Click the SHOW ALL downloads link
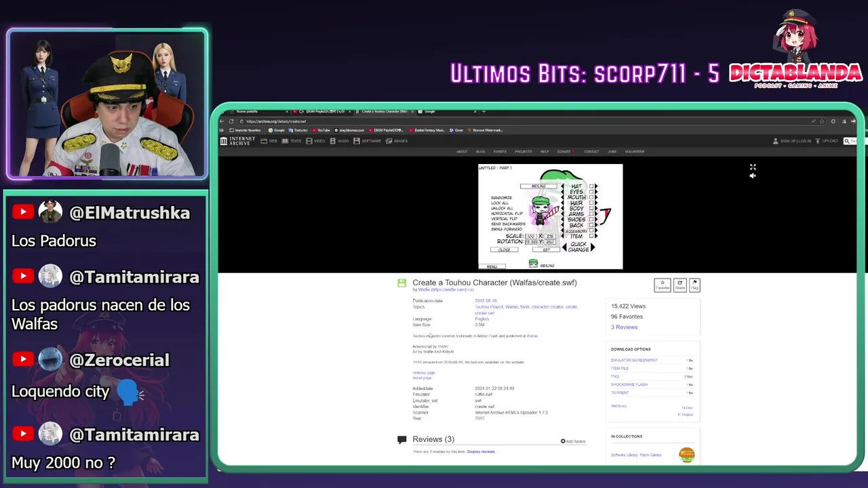868x488 pixels. coord(618,406)
